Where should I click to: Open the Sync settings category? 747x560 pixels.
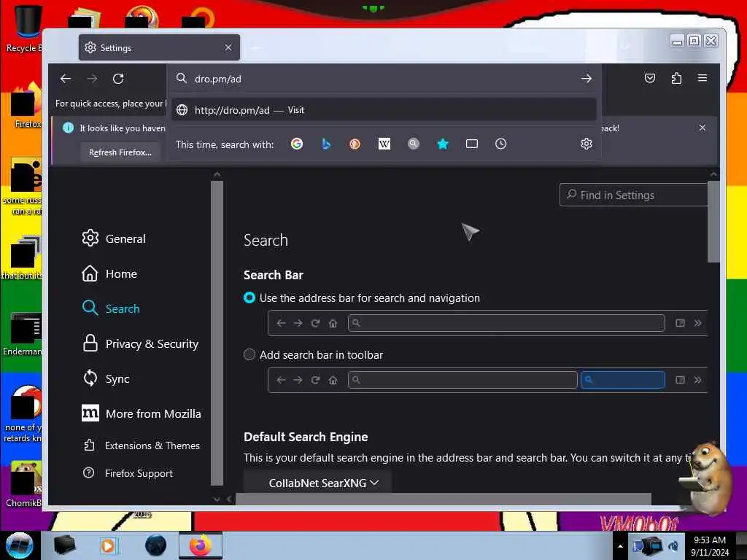(106, 379)
